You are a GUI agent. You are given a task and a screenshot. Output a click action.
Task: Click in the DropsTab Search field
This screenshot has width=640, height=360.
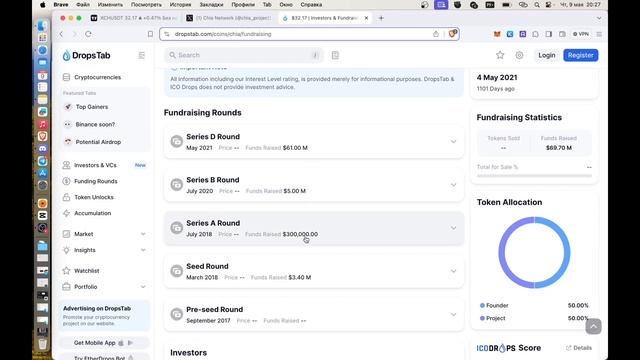243,55
